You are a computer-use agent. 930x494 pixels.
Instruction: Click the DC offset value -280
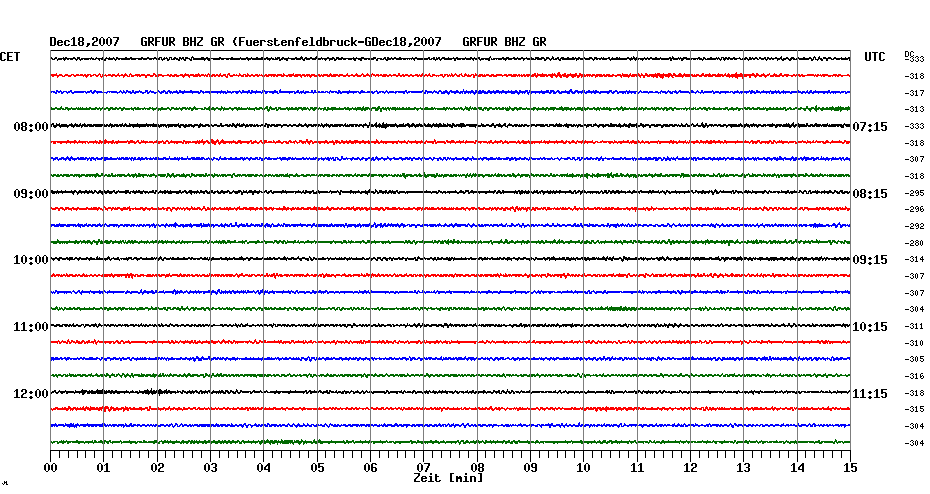pyautogui.click(x=915, y=243)
